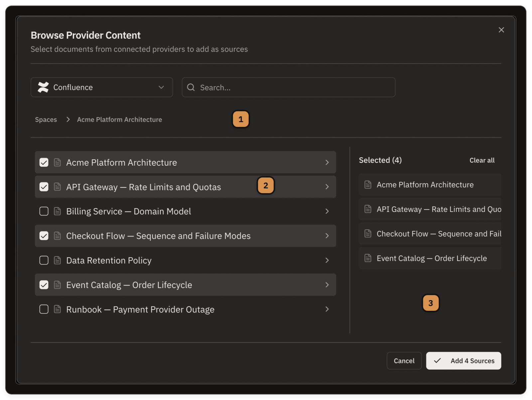Click document icon beside Billing Service row
This screenshot has height=400, width=532.
point(57,211)
